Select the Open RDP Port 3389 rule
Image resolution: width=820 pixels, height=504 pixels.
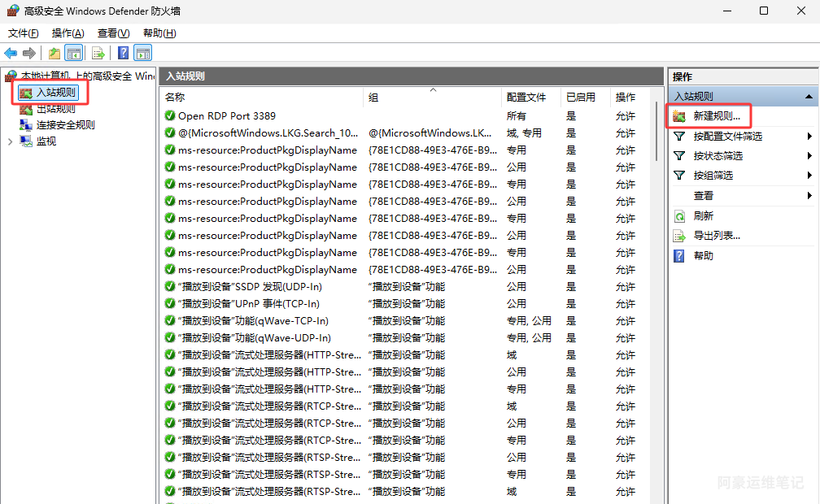point(226,116)
